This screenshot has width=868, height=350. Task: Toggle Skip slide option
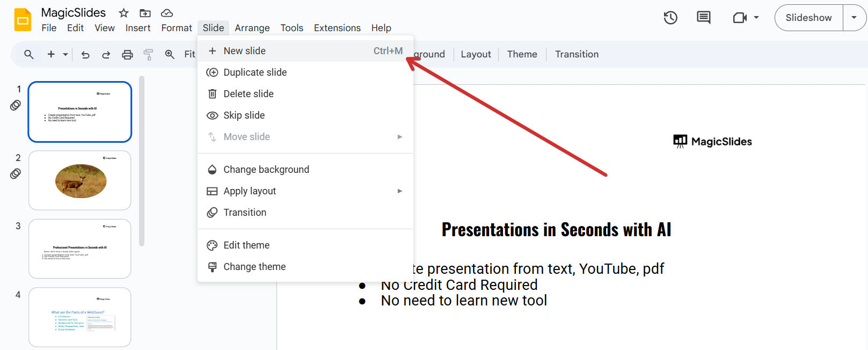click(x=305, y=115)
